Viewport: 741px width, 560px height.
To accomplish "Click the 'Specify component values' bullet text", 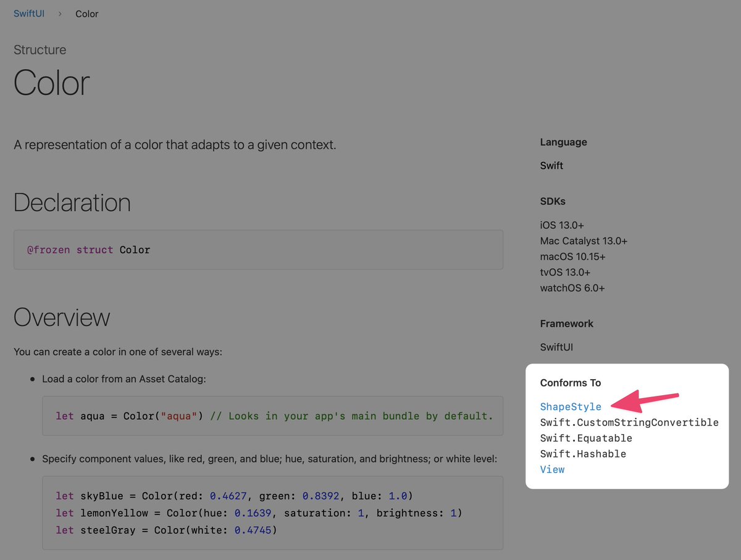I will click(x=269, y=459).
